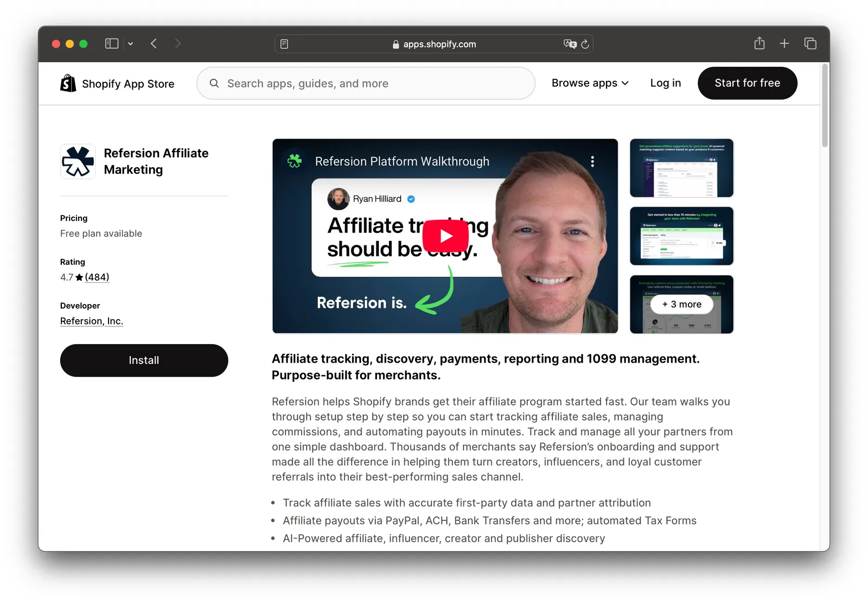The image size is (868, 602).
Task: Minimize the window with yellow button
Action: click(x=69, y=44)
